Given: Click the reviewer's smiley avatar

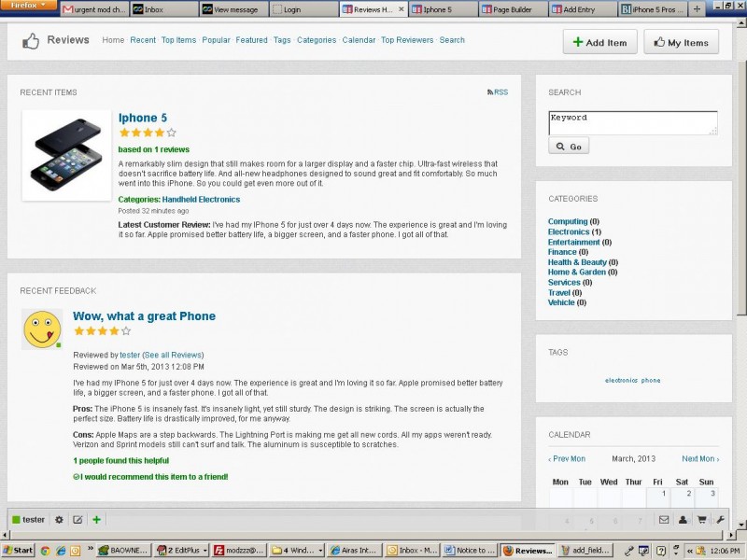Looking at the screenshot, I should [42, 329].
